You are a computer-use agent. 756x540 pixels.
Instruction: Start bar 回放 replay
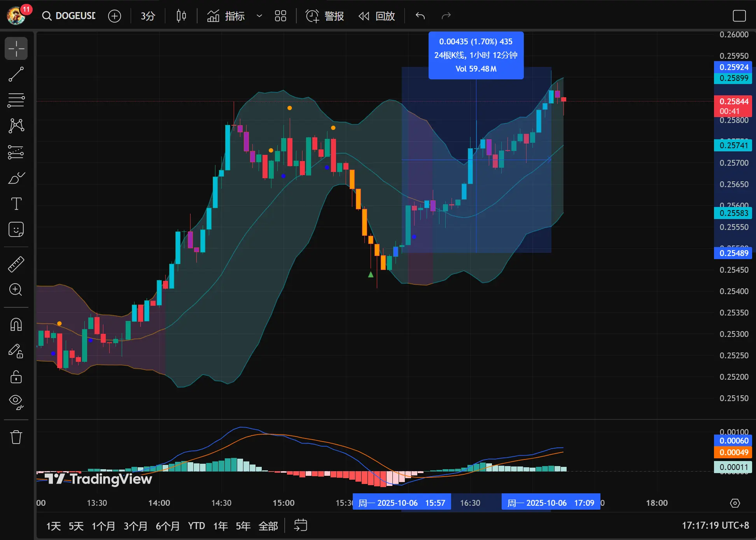point(377,16)
